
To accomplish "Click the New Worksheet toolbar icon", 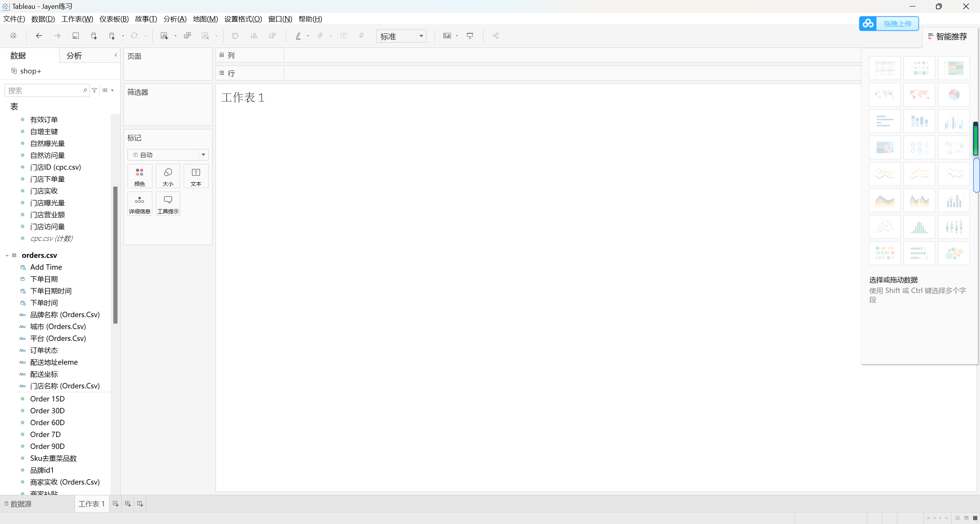I will 164,36.
